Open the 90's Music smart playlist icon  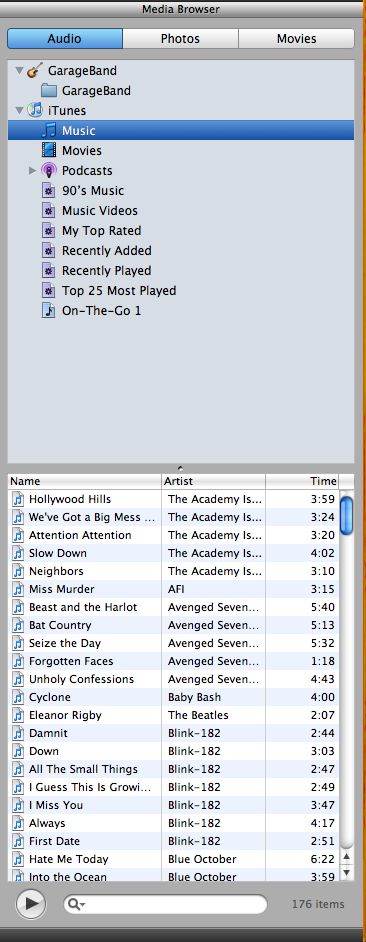click(x=49, y=190)
